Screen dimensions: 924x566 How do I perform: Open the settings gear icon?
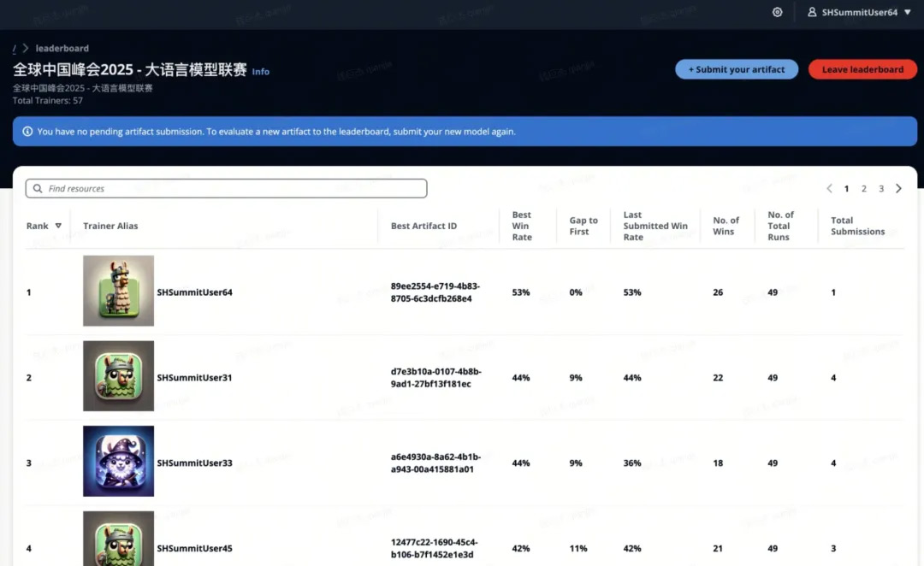[777, 13]
